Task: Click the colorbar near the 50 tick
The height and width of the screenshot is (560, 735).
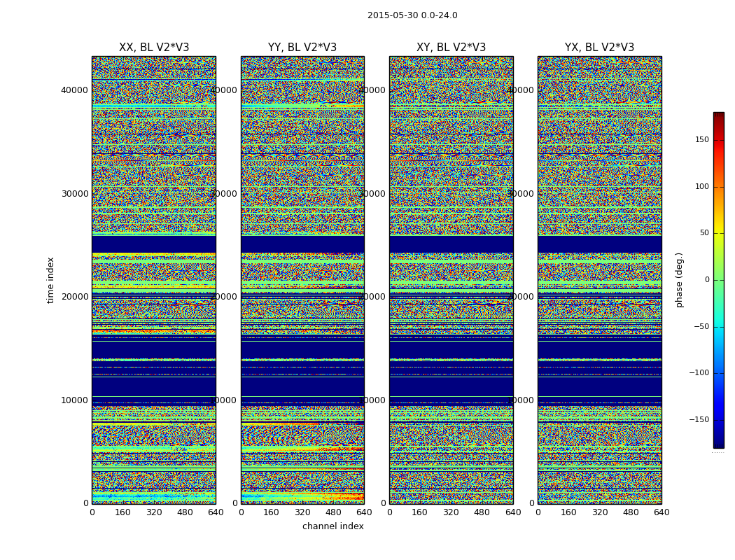Action: click(719, 233)
